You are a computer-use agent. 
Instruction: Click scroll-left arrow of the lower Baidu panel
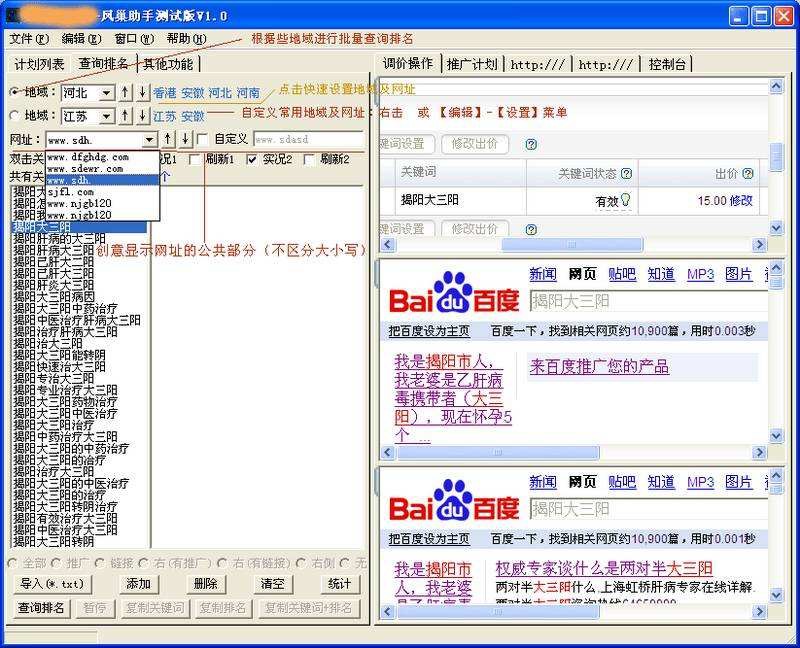(x=387, y=611)
